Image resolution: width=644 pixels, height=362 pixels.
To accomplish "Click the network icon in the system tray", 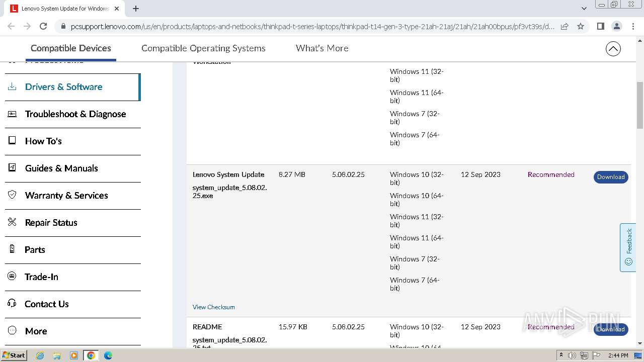I will point(584,355).
